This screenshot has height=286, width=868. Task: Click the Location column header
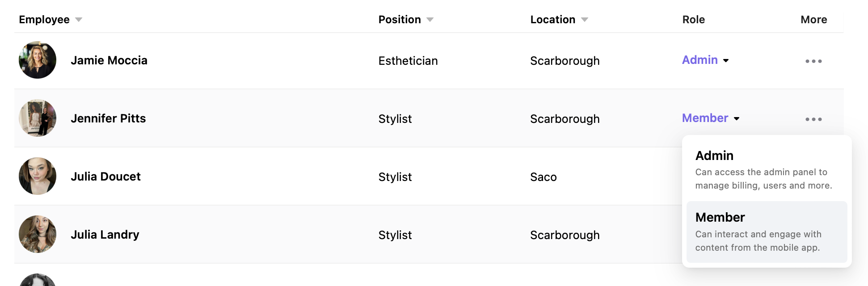pyautogui.click(x=553, y=20)
